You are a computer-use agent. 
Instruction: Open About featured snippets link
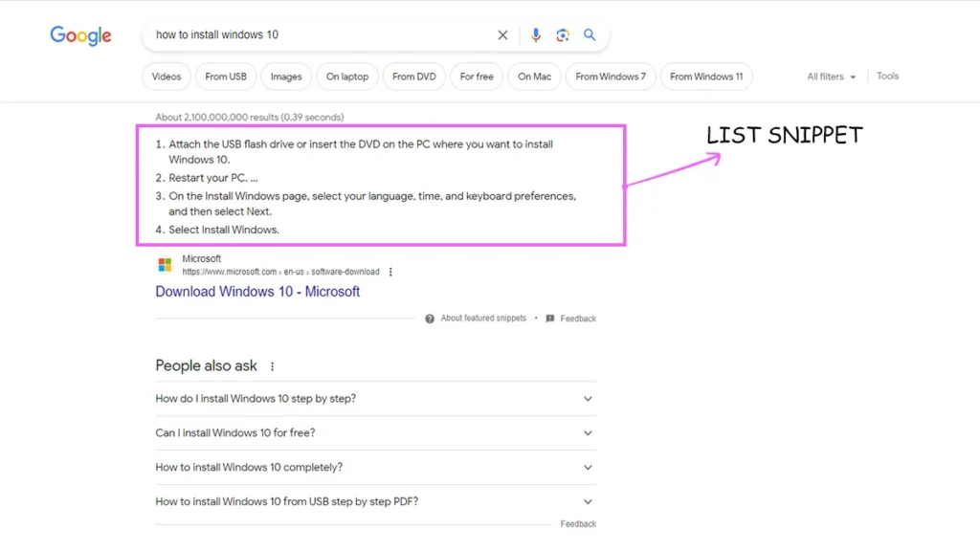483,318
